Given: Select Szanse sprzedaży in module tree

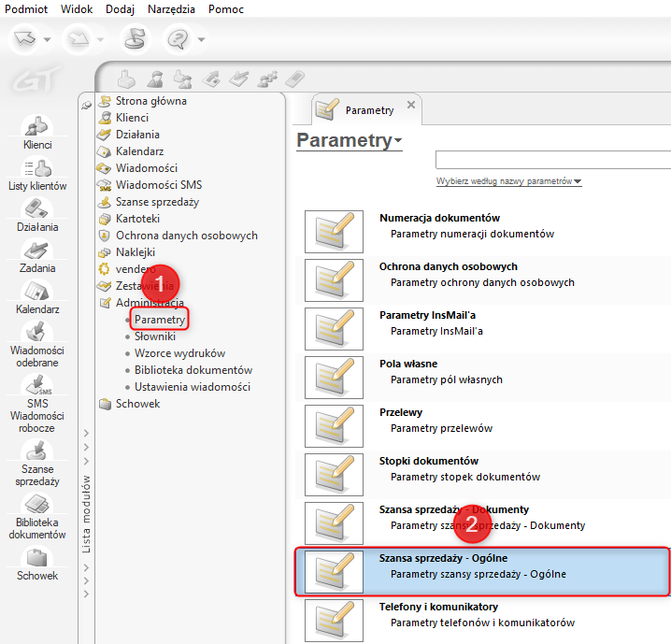Looking at the screenshot, I should pos(157,202).
